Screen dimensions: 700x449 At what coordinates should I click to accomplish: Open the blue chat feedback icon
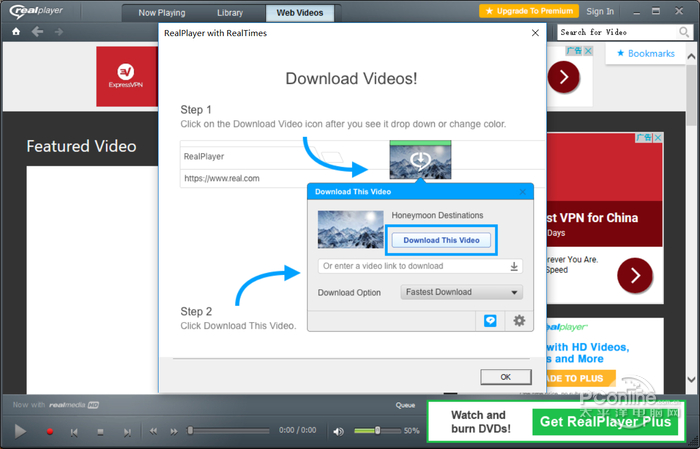(490, 320)
